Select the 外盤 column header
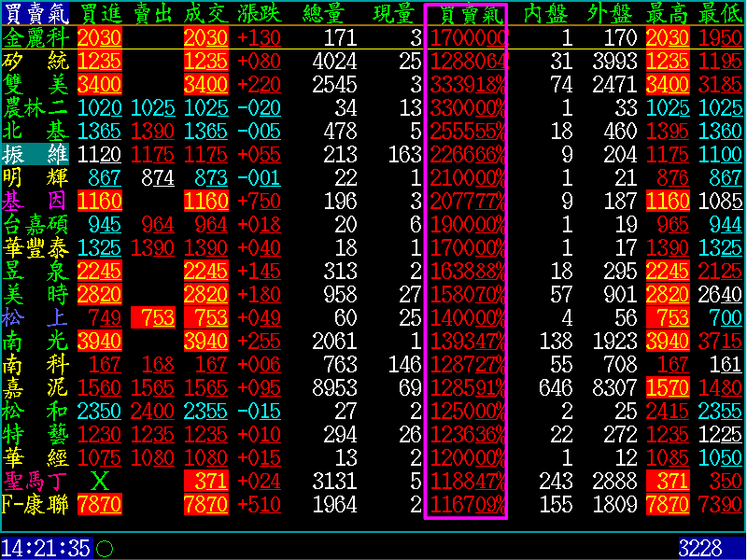 coord(610,13)
